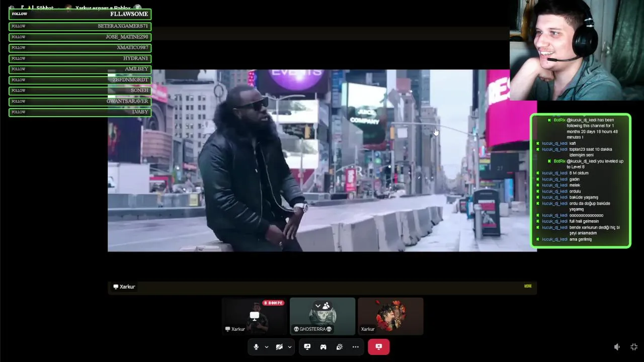
Task: Click the chat message 'full hali gelmesin'
Action: tap(584, 221)
